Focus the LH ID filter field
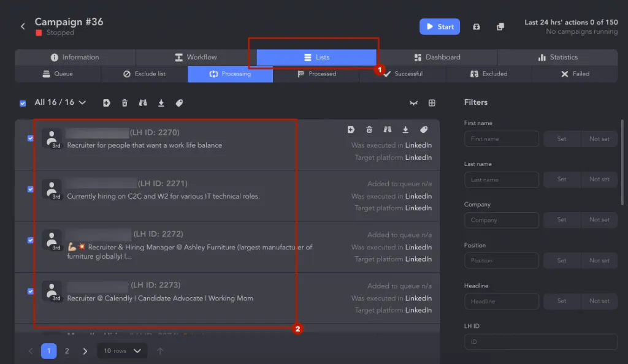Viewport: 628px width, 364px height. coord(541,342)
